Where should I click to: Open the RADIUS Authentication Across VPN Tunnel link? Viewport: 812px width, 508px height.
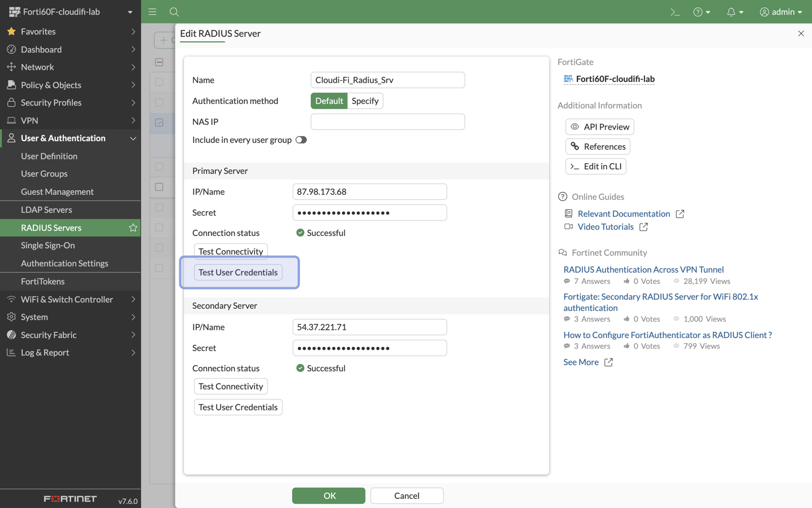click(x=643, y=269)
